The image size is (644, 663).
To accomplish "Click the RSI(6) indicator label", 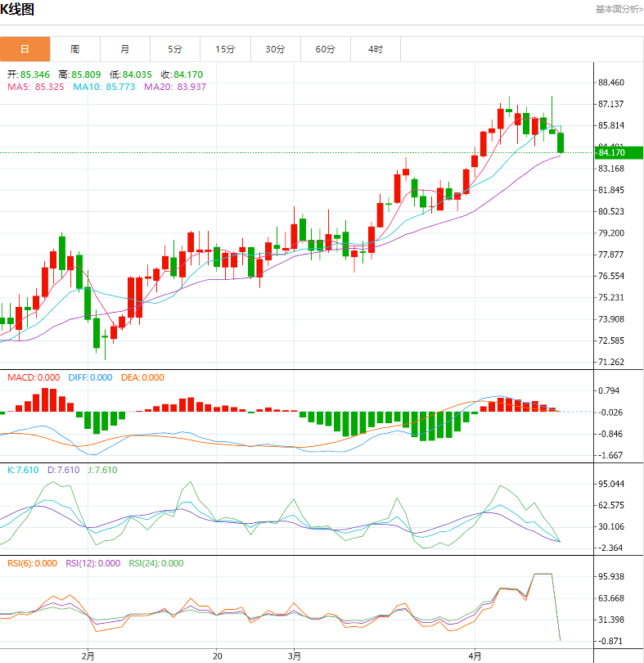I will (x=33, y=563).
